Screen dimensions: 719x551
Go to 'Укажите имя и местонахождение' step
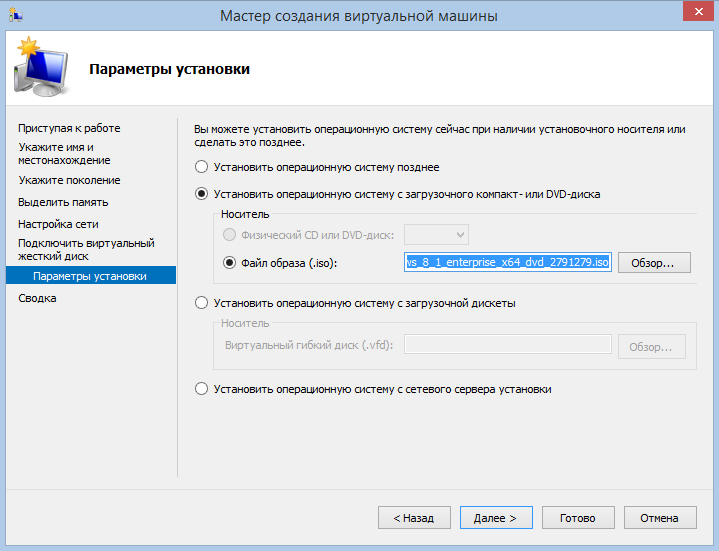(64, 153)
